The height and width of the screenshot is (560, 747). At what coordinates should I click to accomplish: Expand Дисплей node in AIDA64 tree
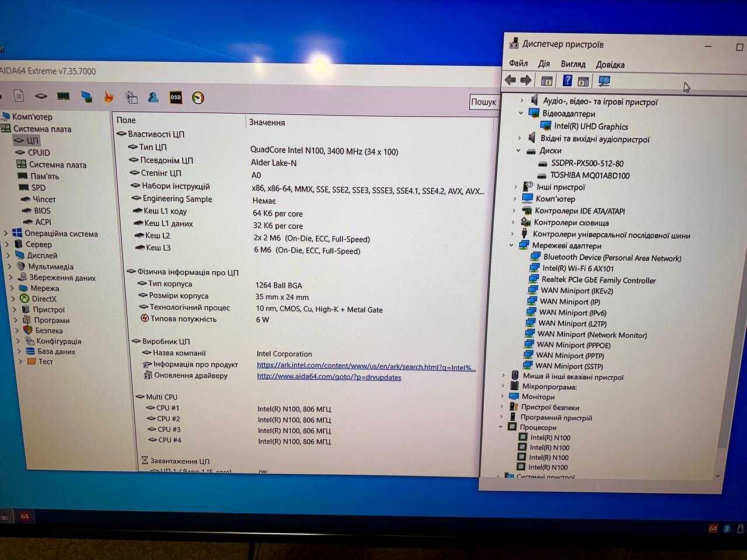[9, 255]
